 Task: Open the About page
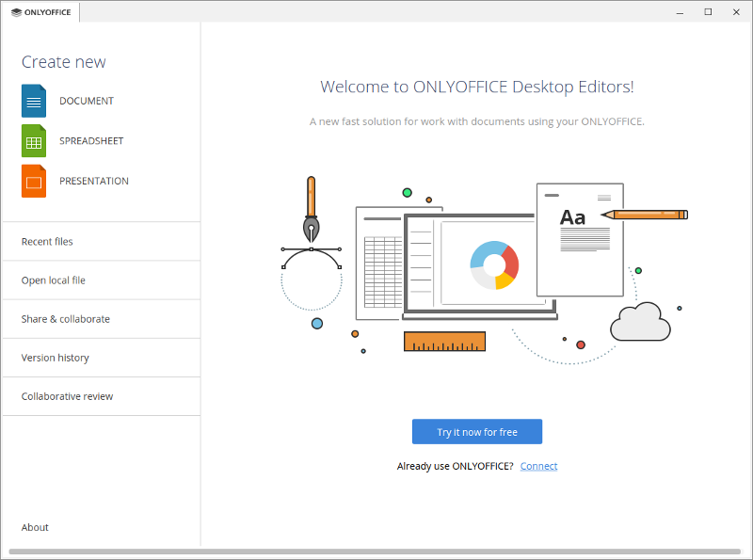35,527
